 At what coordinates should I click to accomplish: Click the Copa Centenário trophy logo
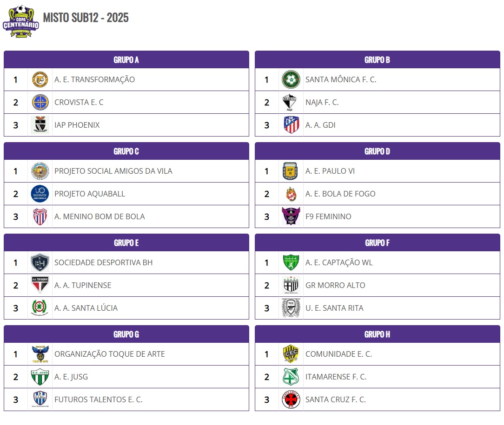[21, 21]
